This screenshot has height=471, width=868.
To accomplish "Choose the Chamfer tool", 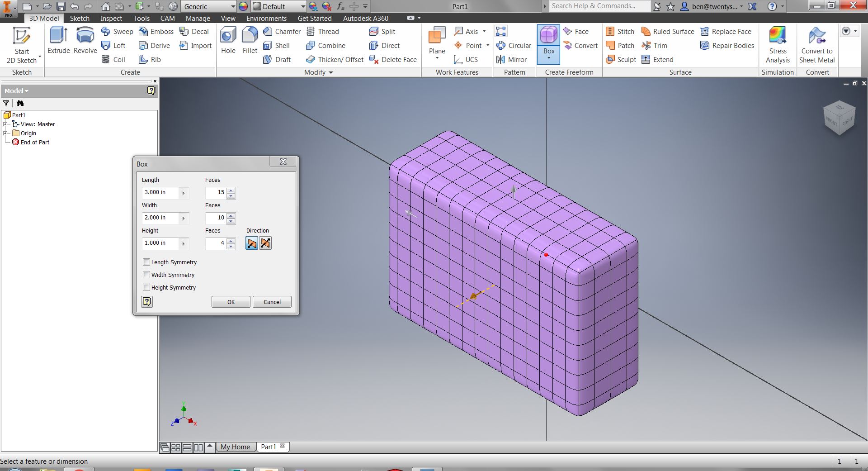I will tap(282, 31).
